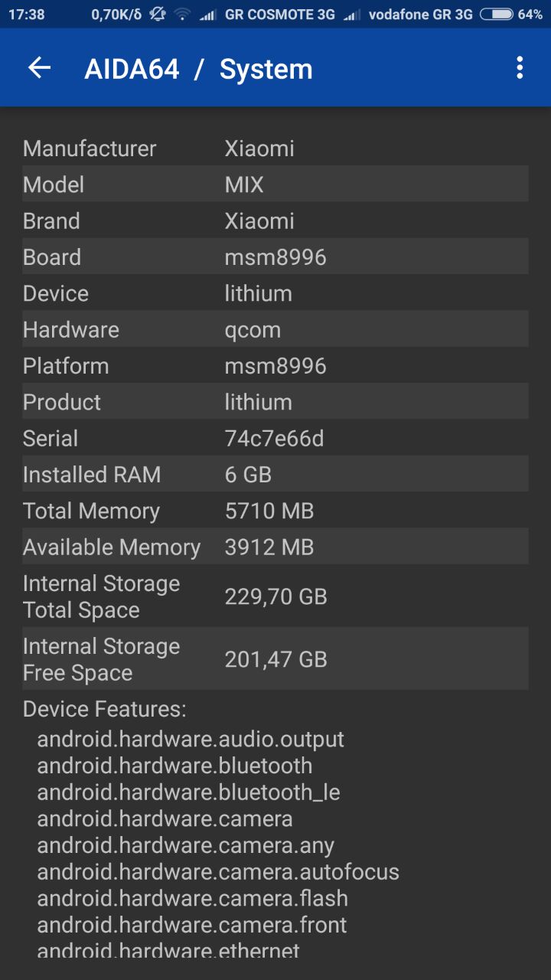Tap the Installed RAM row
Viewport: 551px width, 980px height.
pyautogui.click(x=275, y=475)
